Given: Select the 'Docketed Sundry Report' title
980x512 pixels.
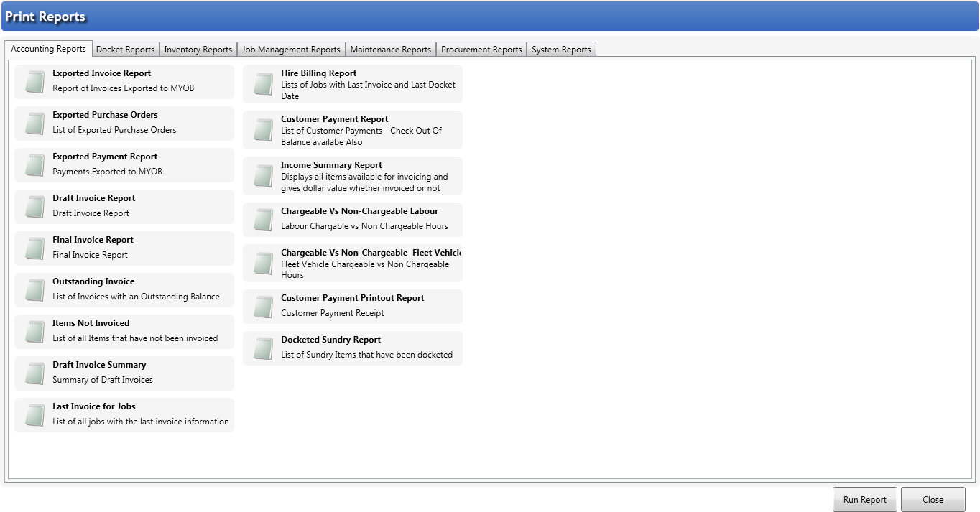Looking at the screenshot, I should point(331,340).
